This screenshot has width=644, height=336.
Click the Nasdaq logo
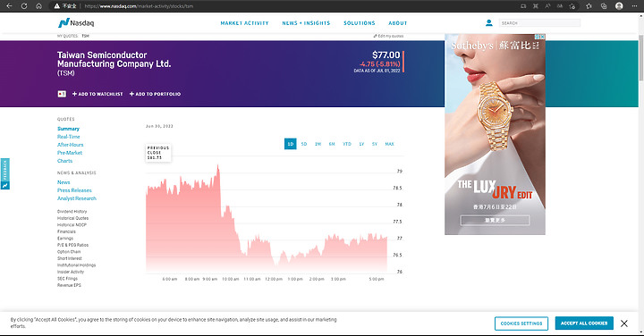pos(76,23)
